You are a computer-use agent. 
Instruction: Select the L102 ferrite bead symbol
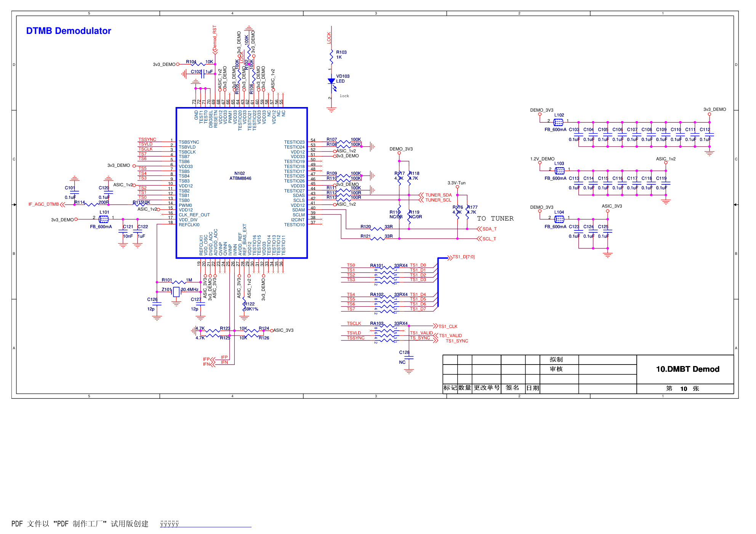[x=558, y=122]
